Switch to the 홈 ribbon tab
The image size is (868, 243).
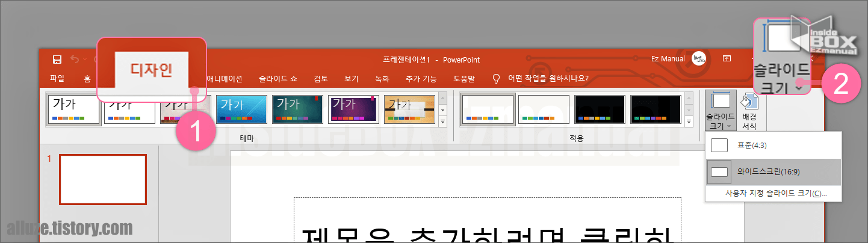(x=87, y=78)
